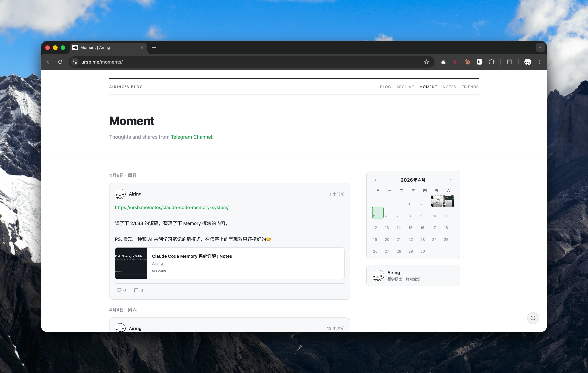Select day 5 highlighted in calendar
This screenshot has width=588, height=373.
(378, 212)
